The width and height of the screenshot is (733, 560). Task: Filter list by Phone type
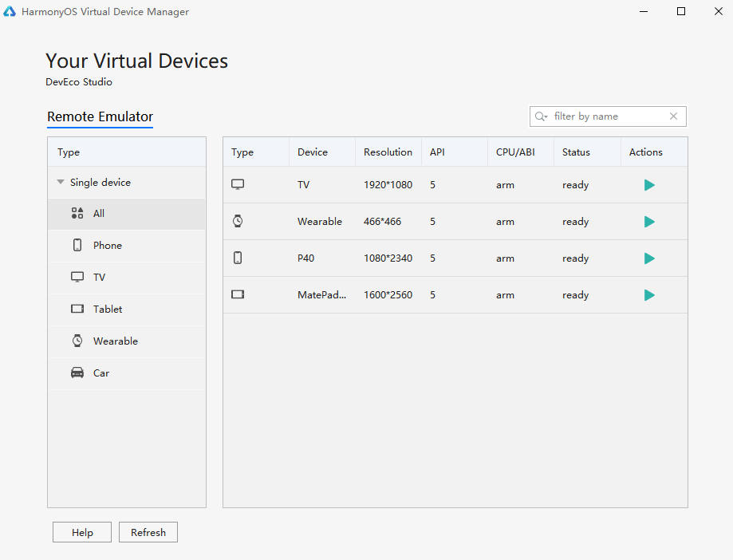click(127, 246)
